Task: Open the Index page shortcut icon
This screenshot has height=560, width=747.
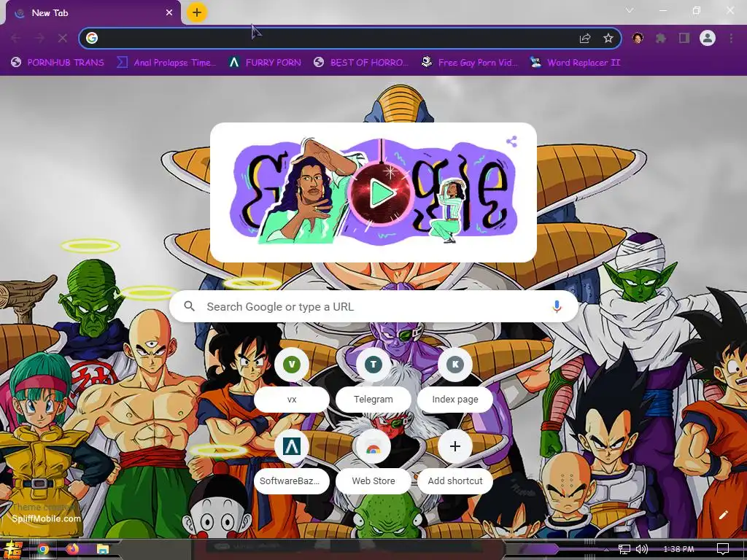Action: 455,365
